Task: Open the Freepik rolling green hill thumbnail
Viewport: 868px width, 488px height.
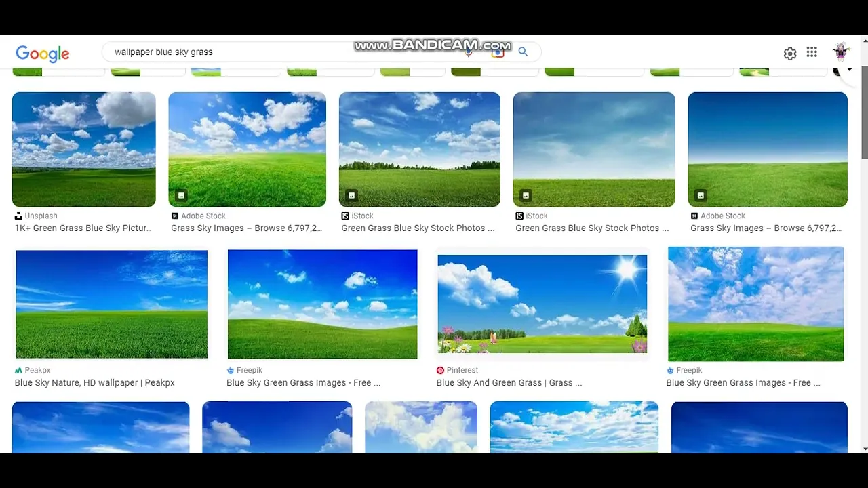Action: pyautogui.click(x=323, y=304)
